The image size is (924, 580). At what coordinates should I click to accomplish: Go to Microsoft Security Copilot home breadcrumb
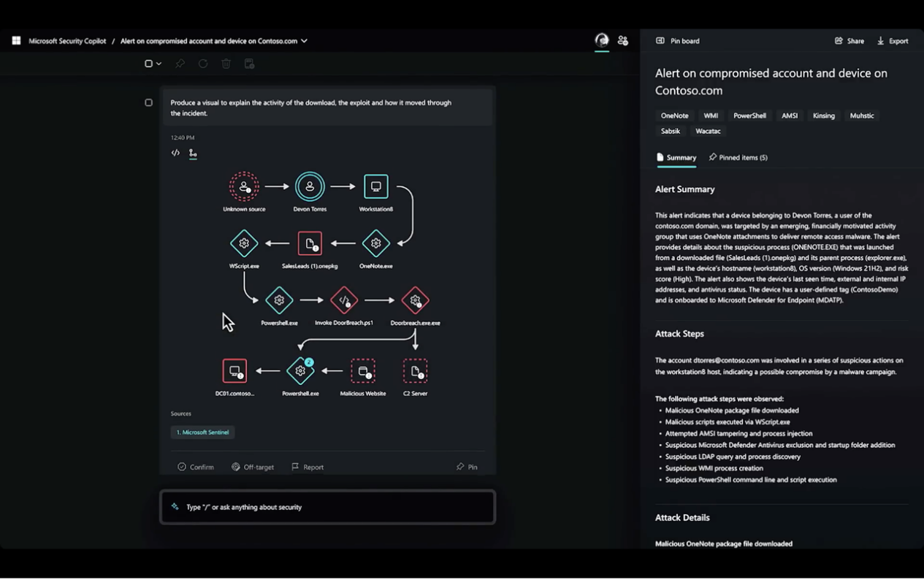pyautogui.click(x=67, y=41)
